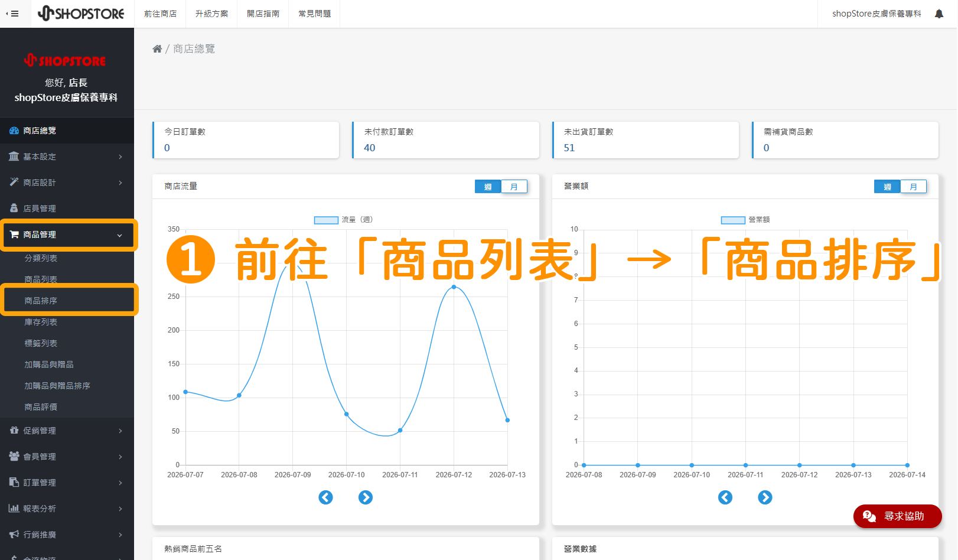Switch 商店流量 chart to 週 view
Viewport: 958px width, 560px height.
click(x=488, y=187)
